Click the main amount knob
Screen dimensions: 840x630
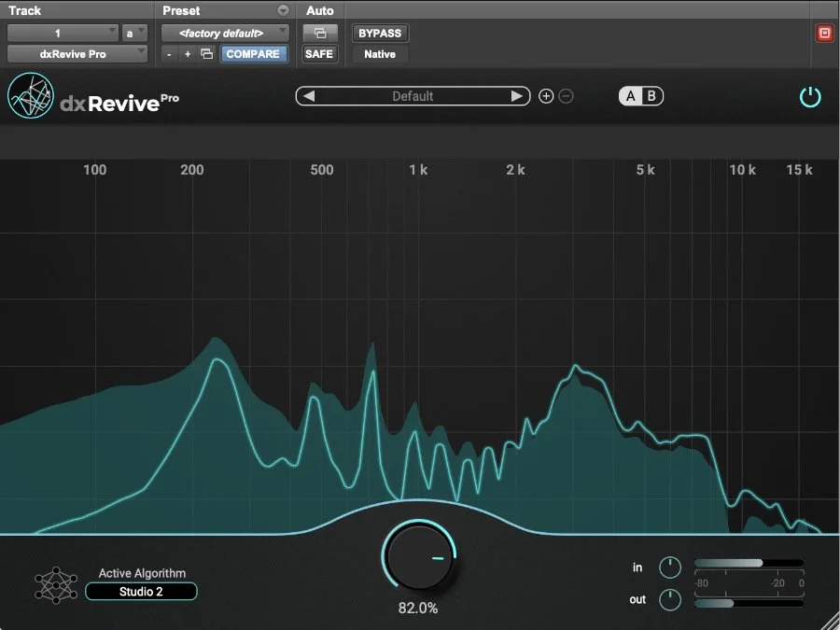[x=419, y=557]
